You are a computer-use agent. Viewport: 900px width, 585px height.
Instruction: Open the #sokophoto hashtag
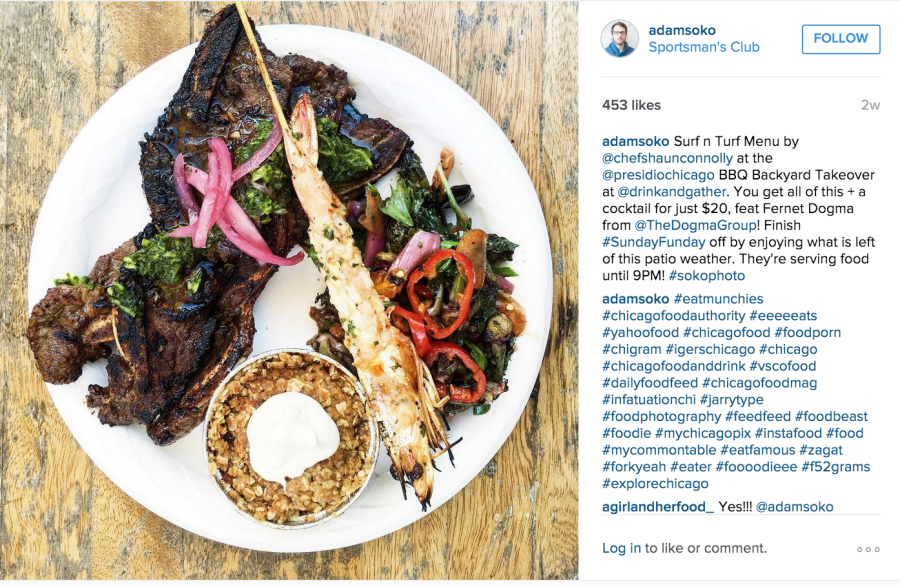pos(707,276)
